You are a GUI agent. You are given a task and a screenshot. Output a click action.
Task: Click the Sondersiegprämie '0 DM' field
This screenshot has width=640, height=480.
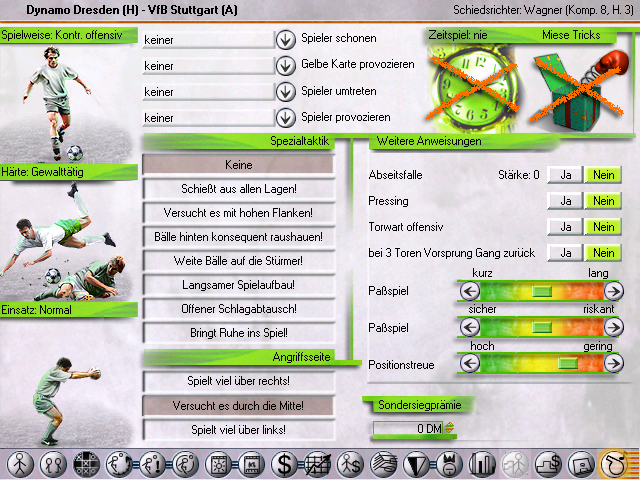pos(408,429)
